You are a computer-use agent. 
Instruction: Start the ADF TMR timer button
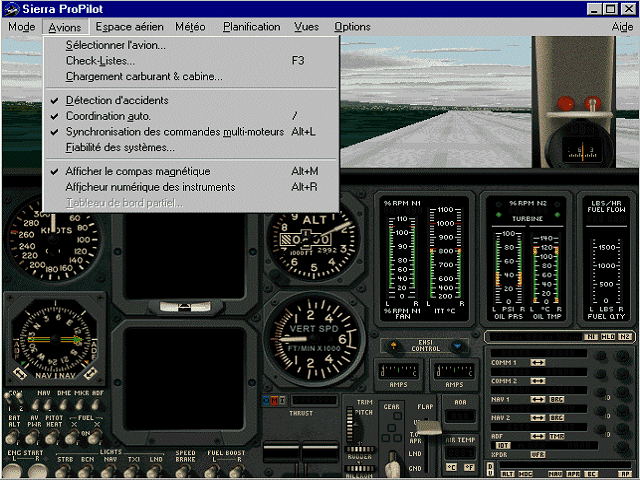[557, 436]
